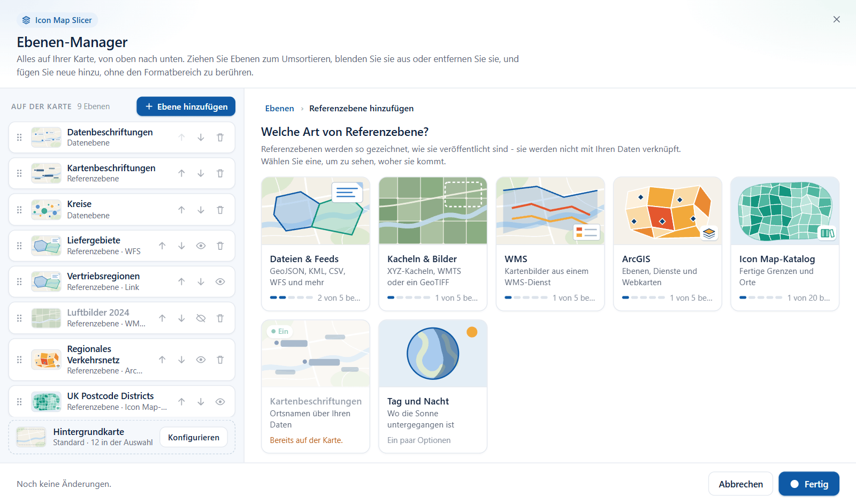Select the Hintergrundkarte thumbnail
Image resolution: width=856 pixels, height=504 pixels.
pyautogui.click(x=31, y=438)
